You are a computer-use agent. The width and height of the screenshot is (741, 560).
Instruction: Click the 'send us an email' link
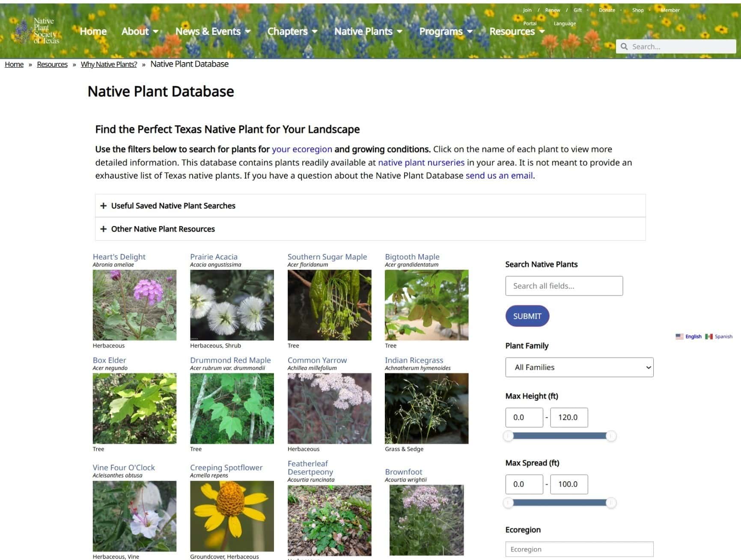[499, 176]
